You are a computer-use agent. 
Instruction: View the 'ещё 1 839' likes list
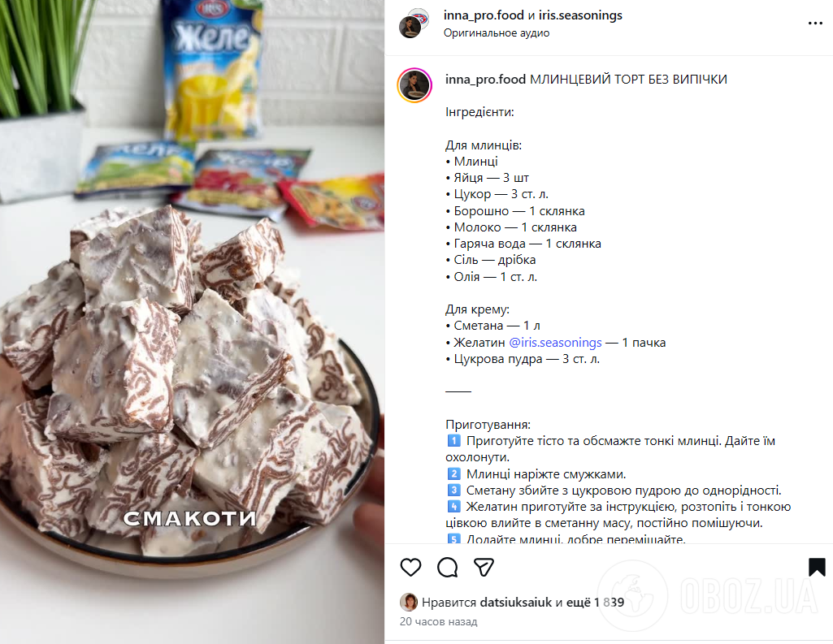(x=595, y=602)
